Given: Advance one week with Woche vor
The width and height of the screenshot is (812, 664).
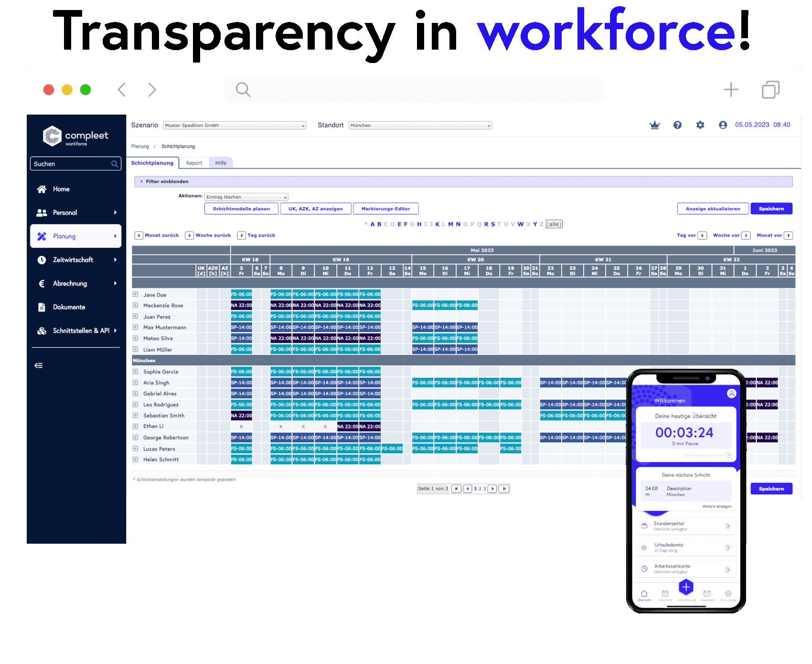Looking at the screenshot, I should (732, 235).
